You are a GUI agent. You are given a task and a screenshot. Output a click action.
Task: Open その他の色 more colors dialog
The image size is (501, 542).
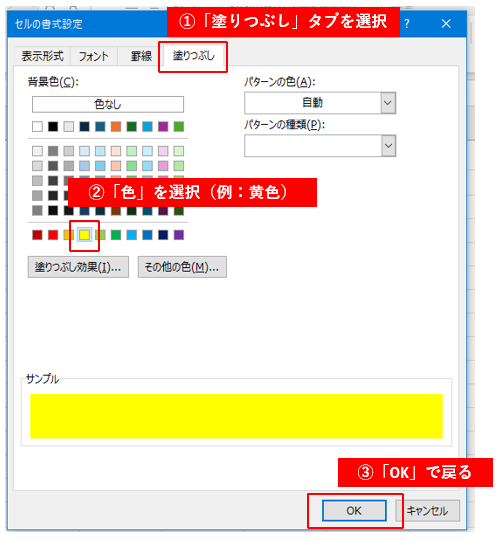click(182, 267)
